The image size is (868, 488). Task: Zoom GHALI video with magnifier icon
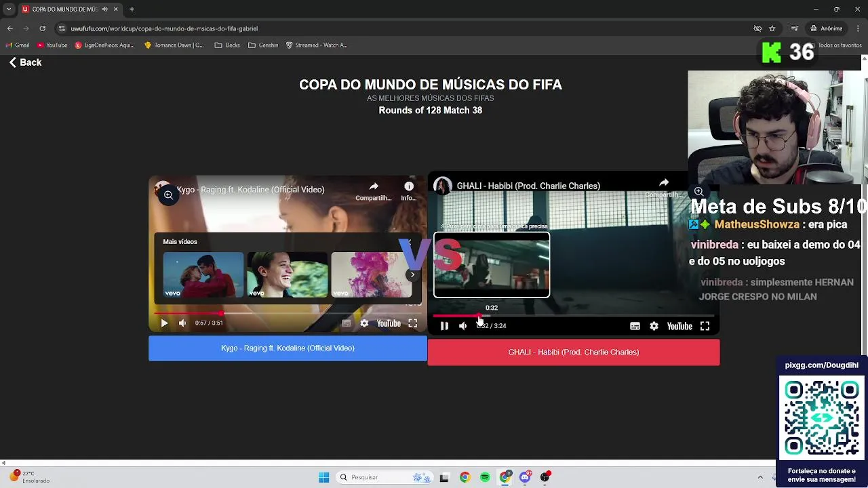698,192
